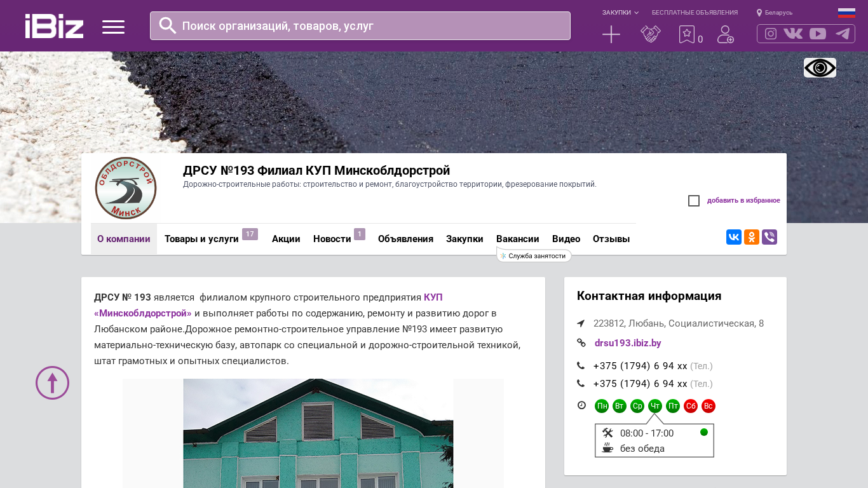Select Wednesday 'Ср' schedule circle
Image resolution: width=868 pixels, height=488 pixels.
click(x=637, y=406)
